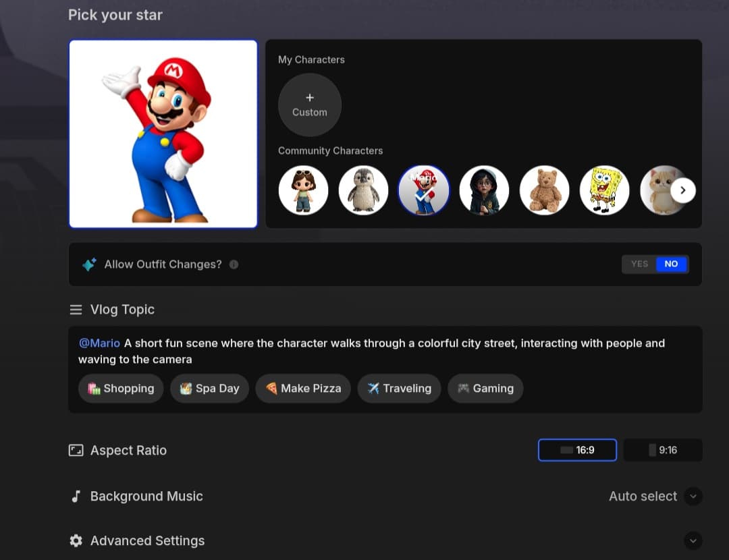This screenshot has width=729, height=560.
Task: Select the 9:16 aspect ratio
Action: tap(663, 450)
